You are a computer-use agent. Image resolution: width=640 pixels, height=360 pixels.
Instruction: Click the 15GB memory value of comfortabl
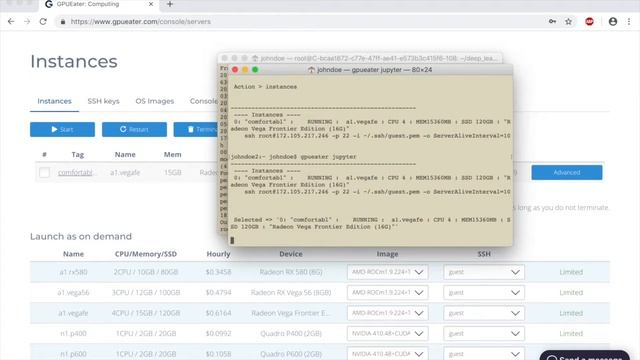(x=173, y=173)
